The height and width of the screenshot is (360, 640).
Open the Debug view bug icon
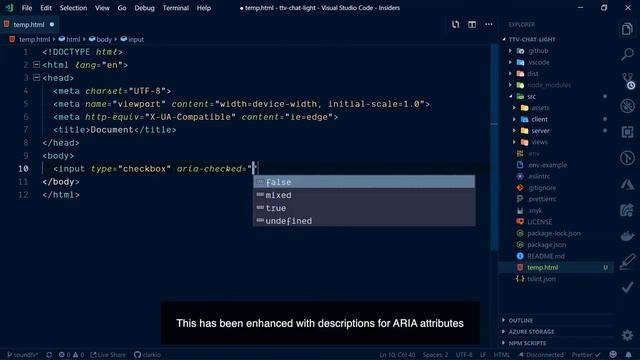coord(627,106)
